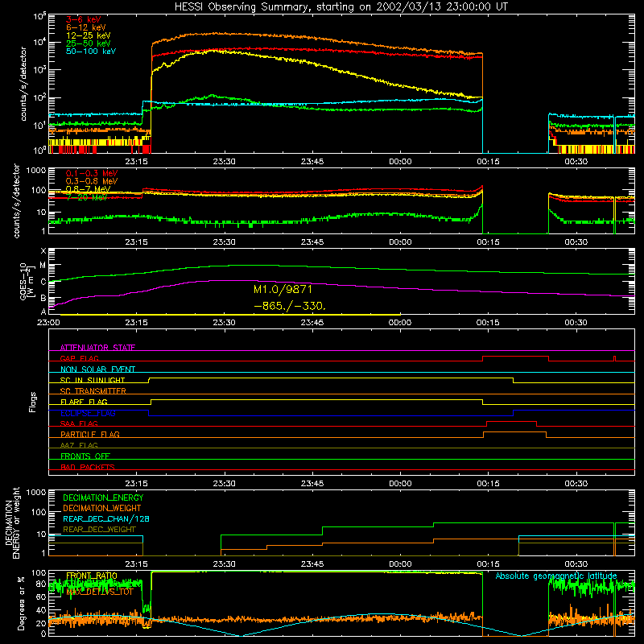Viewport: 644px width, 644px height.
Task: Click the REAR_DEC_WEIGHT legend label
Action: [x=99, y=530]
